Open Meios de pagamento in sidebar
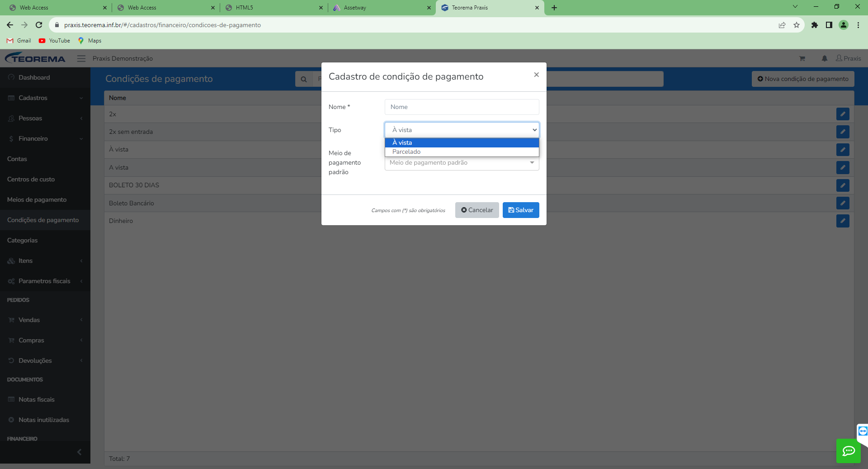868x469 pixels. point(45,199)
